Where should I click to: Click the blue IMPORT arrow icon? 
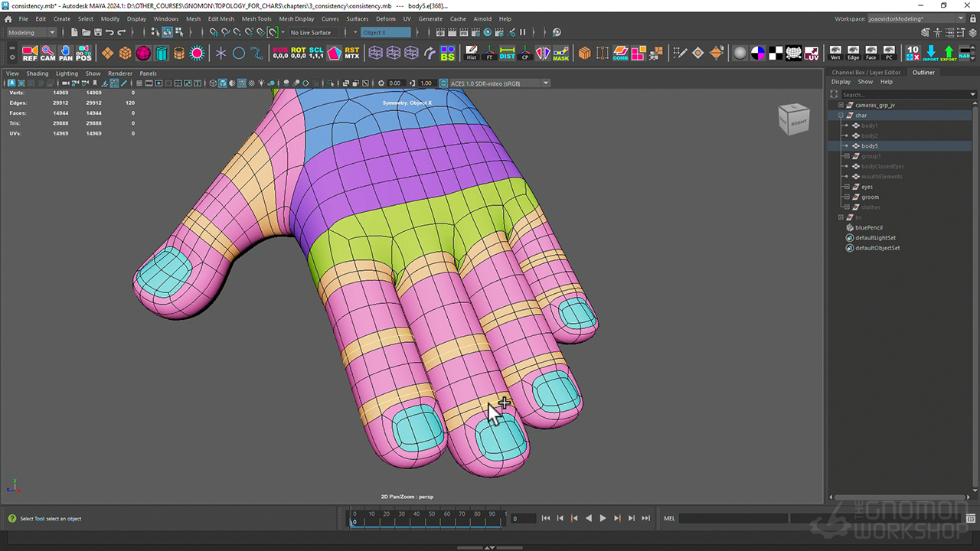click(x=930, y=53)
